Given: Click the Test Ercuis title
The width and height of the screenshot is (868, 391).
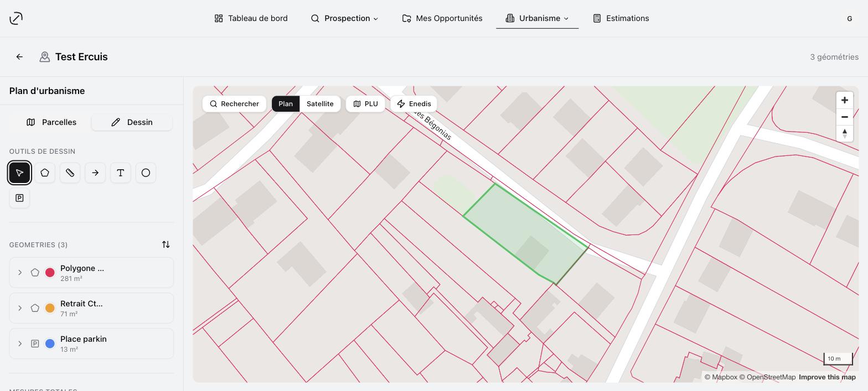Looking at the screenshot, I should pyautogui.click(x=81, y=57).
